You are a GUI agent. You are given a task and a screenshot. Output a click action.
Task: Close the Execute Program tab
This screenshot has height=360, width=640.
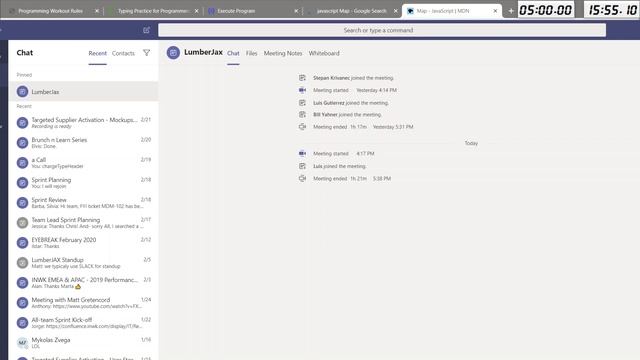296,11
